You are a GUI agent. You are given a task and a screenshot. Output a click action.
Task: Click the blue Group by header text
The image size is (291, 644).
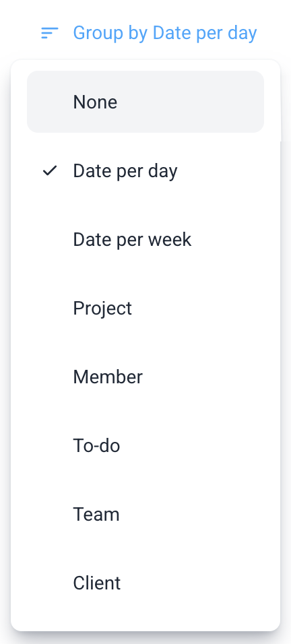[165, 33]
